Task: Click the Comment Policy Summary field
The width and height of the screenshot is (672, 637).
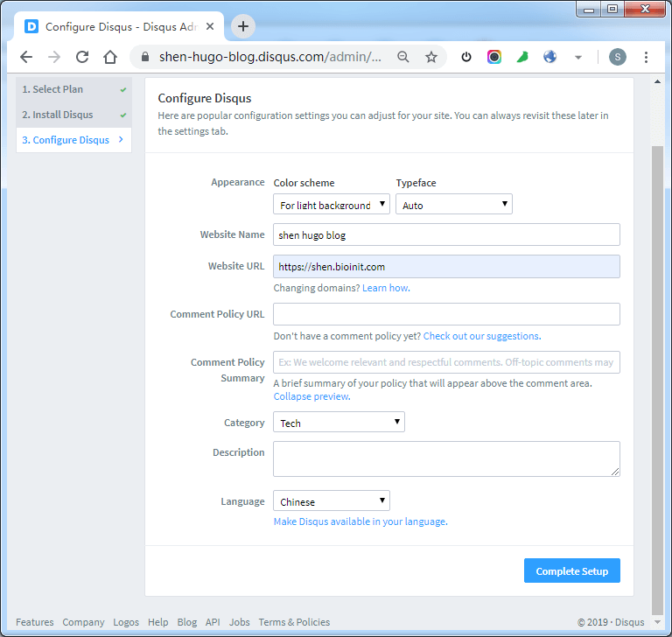Action: point(446,362)
